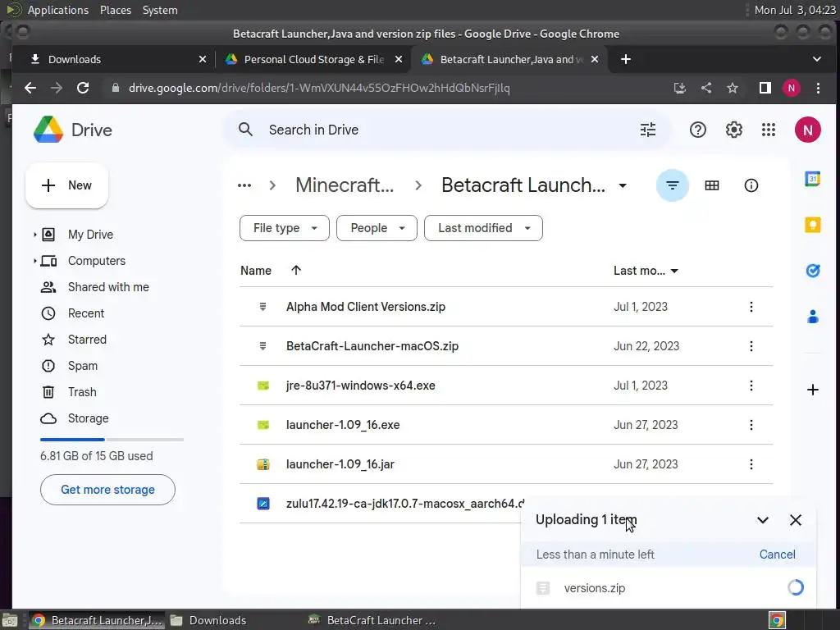The image size is (840, 630).
Task: Open more actions for BetaCraft-Launcher-macOS.zip
Action: click(751, 346)
